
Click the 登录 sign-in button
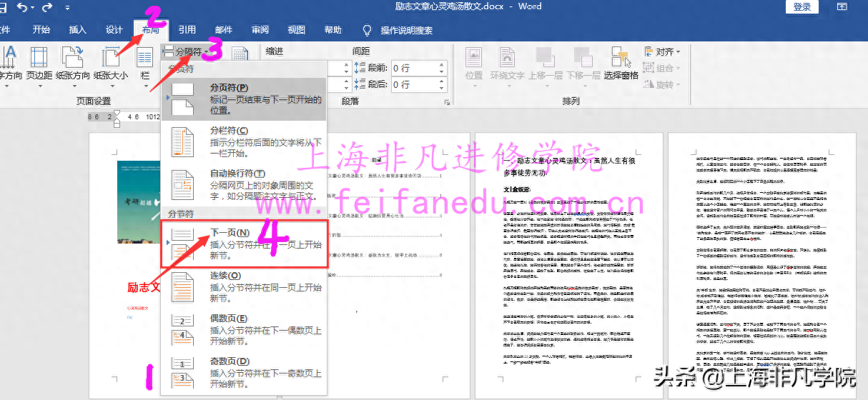point(802,7)
